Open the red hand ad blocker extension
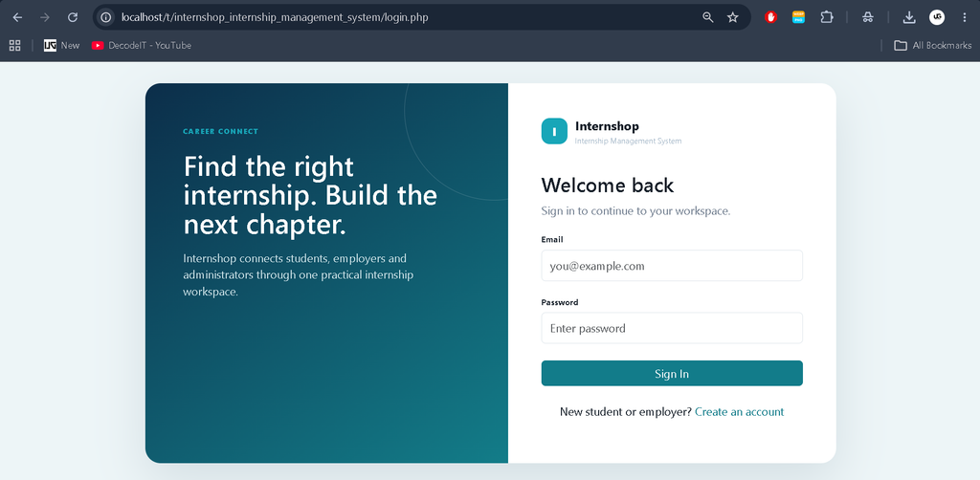 (771, 17)
